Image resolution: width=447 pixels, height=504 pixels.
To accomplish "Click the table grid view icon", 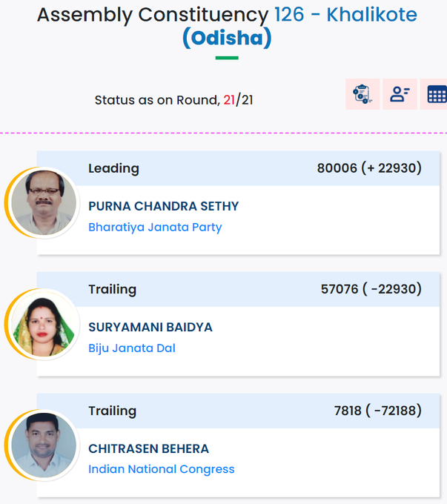I will pos(436,94).
